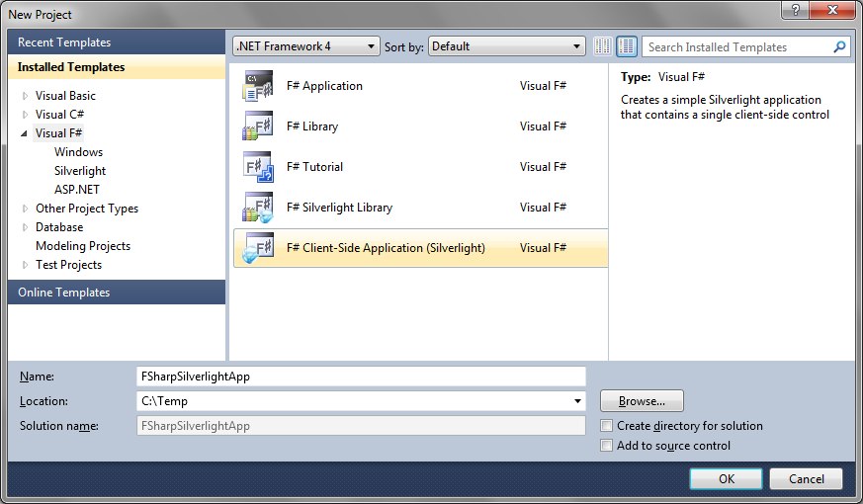Select the Other Project Types item

(x=87, y=209)
